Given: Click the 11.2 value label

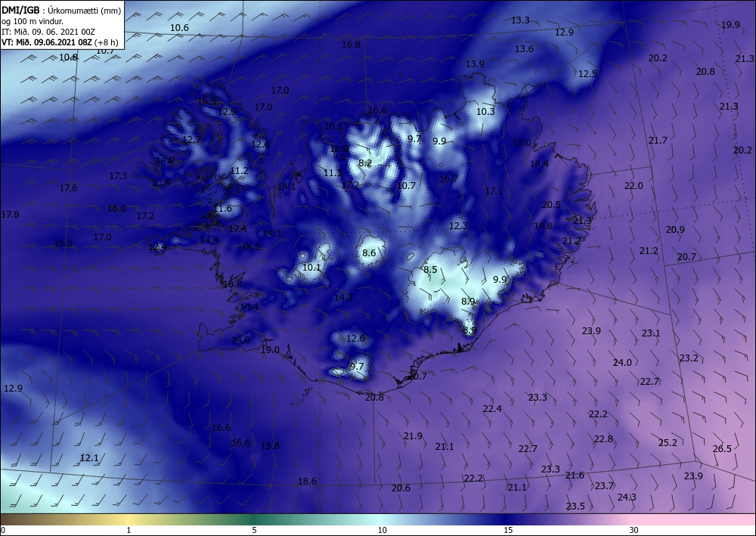Looking at the screenshot, I should [239, 170].
